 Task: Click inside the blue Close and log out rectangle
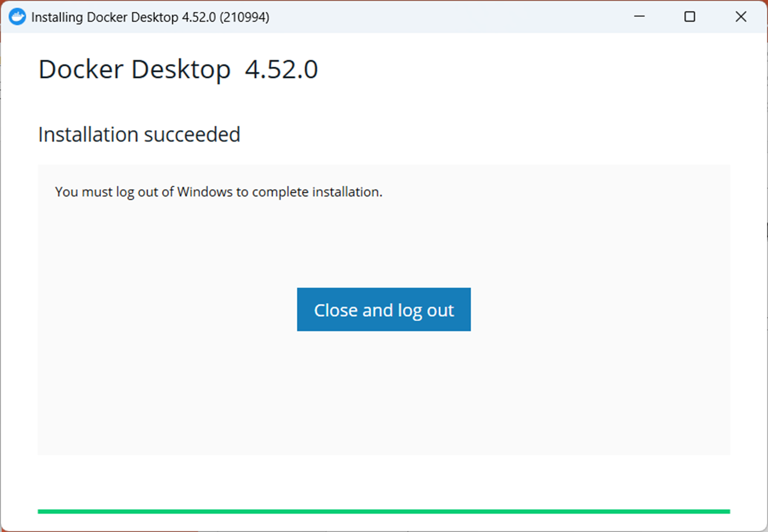point(383,310)
